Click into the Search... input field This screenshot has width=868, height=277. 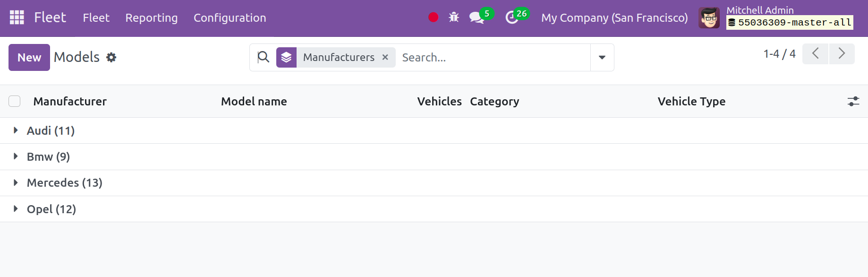coord(493,57)
